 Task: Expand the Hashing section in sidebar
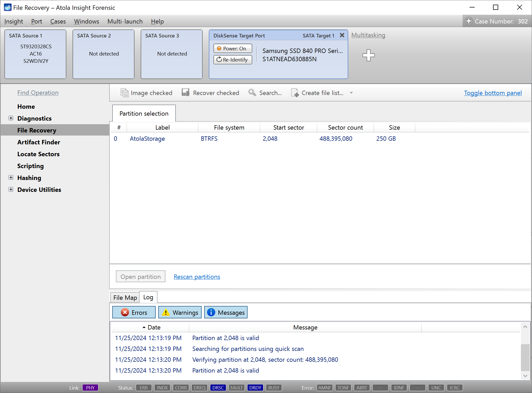[11, 177]
